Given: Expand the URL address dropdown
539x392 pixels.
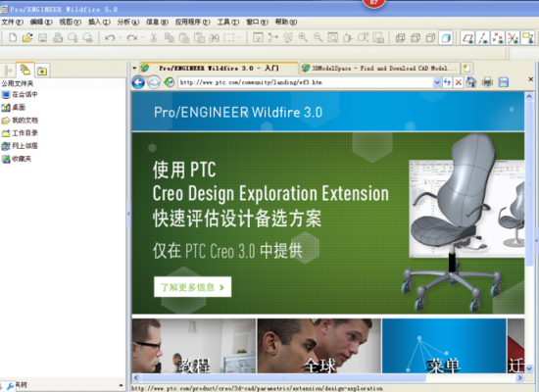Looking at the screenshot, I should tap(437, 82).
